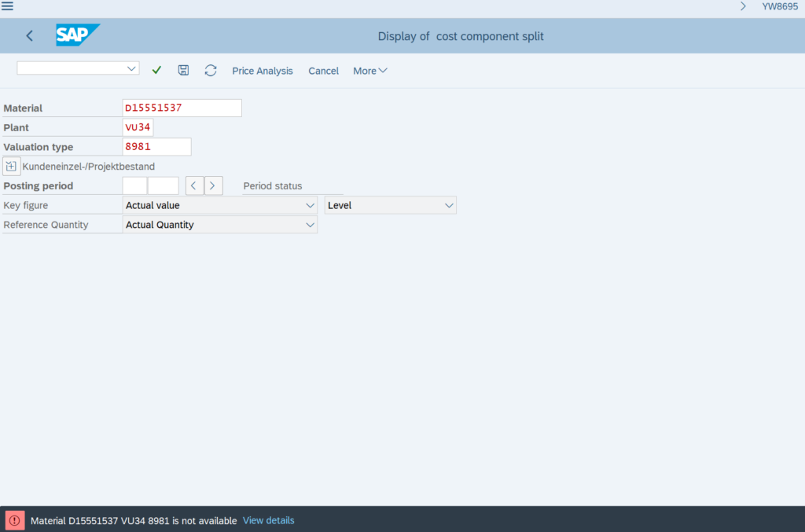
Task: Expand the top-right chevron next to YW8695
Action: point(743,6)
